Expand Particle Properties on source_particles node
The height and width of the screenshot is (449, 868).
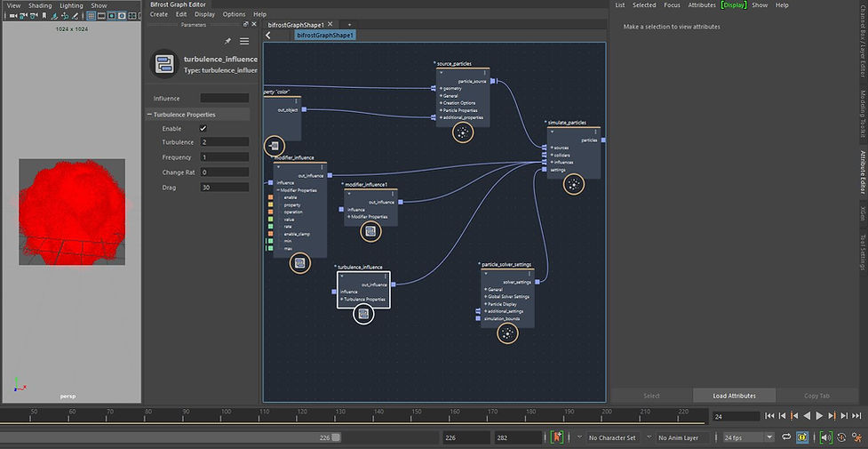[442, 110]
